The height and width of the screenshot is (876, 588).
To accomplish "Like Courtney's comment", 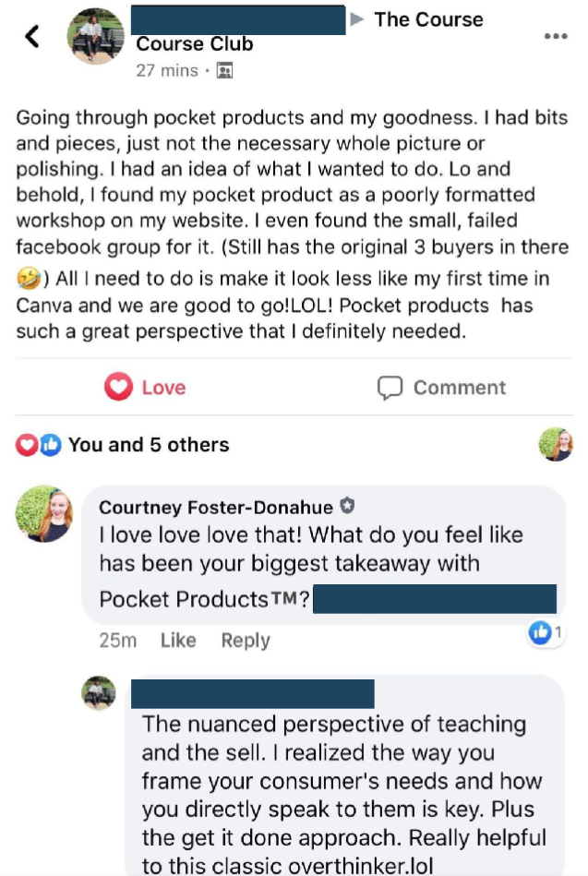I will (x=178, y=641).
